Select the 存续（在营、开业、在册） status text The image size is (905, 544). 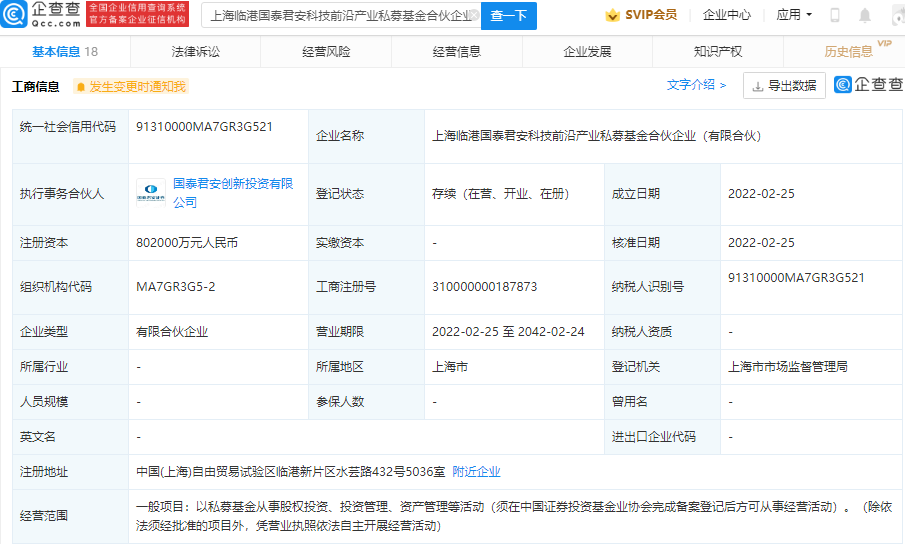click(x=501, y=194)
